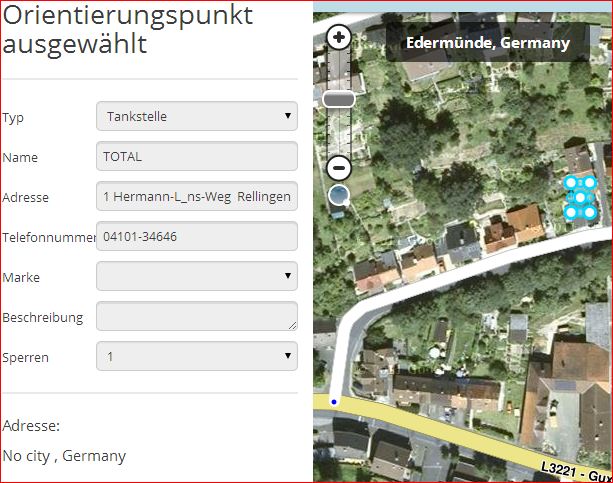Move the map zoom slider handle
This screenshot has width=613, height=483.
pos(339,99)
